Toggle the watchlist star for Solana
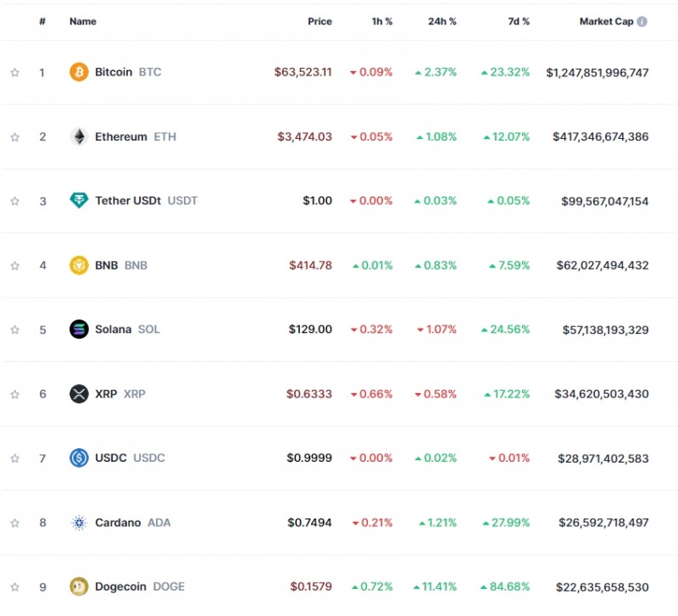Viewport: 678px width, 616px height. pos(14,330)
